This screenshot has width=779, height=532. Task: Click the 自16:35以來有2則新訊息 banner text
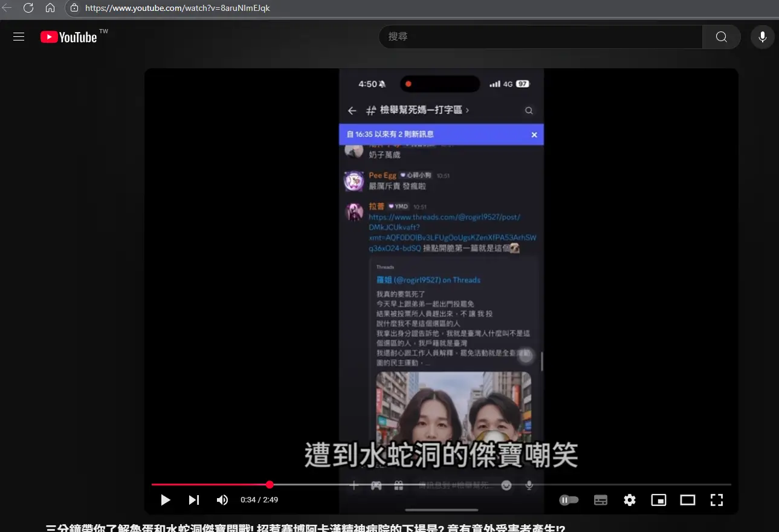click(x=390, y=134)
